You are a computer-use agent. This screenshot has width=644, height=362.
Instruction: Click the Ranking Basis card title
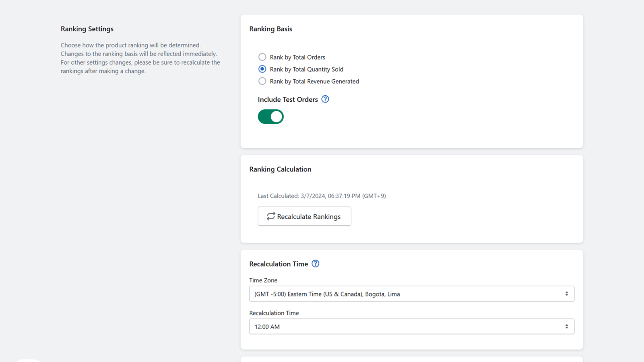pyautogui.click(x=270, y=29)
